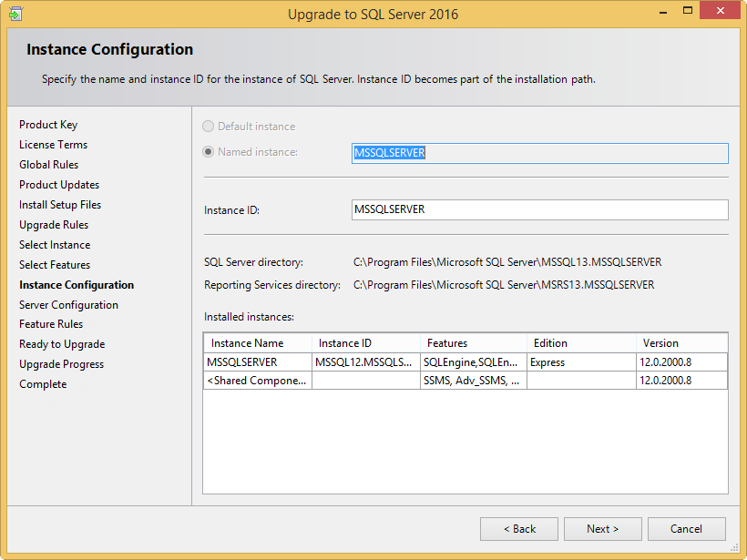Sort by Edition column header

point(582,343)
